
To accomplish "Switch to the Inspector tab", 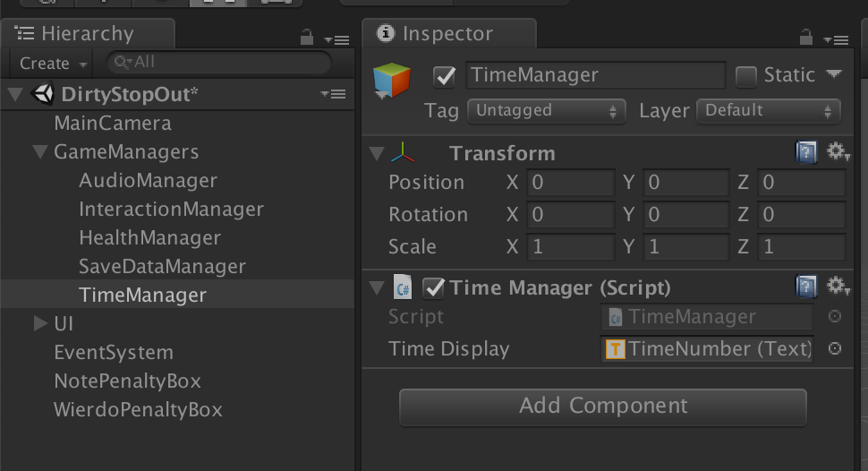I will point(447,34).
